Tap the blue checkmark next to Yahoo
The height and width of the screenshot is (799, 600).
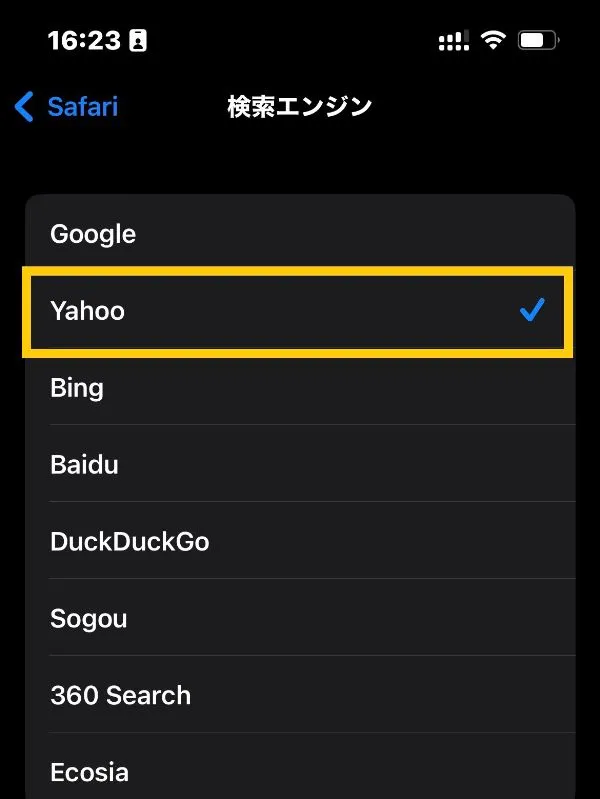tap(532, 310)
